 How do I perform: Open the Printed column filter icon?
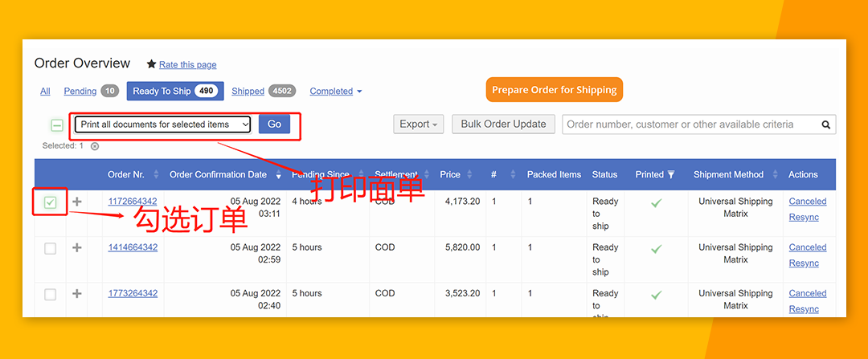click(671, 175)
